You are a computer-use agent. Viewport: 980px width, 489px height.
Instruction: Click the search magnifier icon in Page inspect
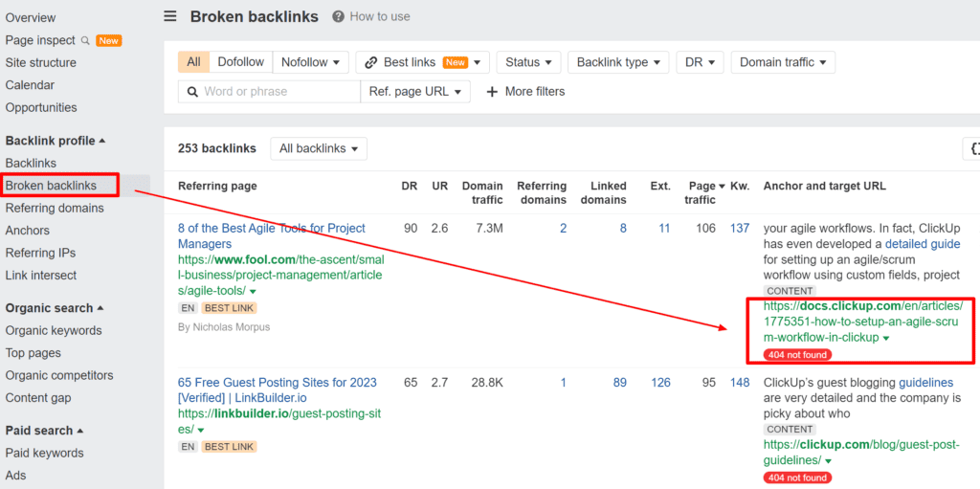85,40
